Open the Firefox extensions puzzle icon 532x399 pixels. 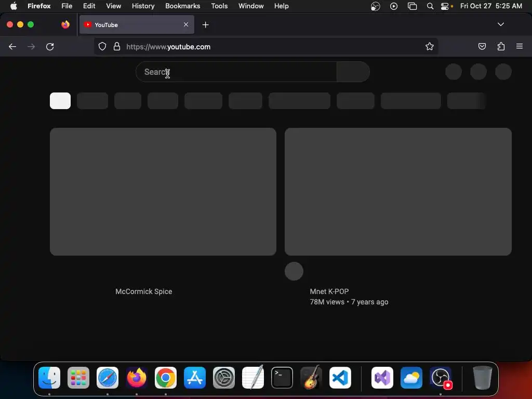pyautogui.click(x=501, y=46)
